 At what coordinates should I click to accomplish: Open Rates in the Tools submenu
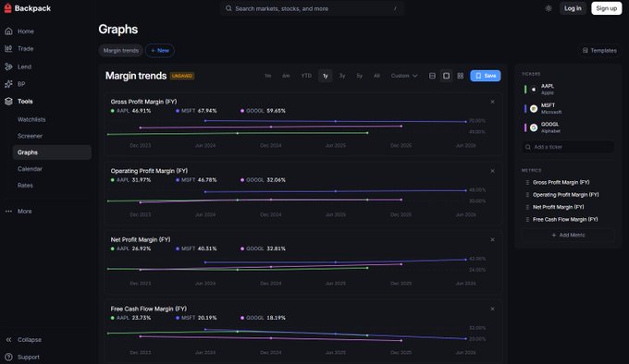25,186
